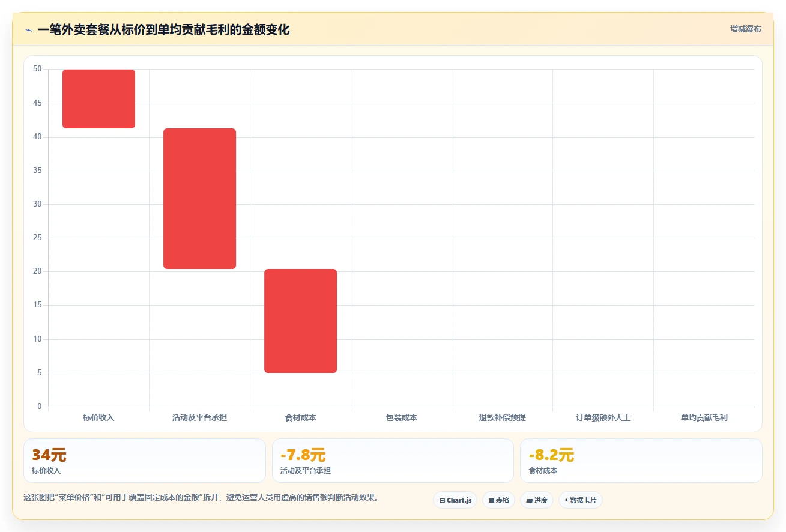Click the red 食材成本 waterfall bar

[301, 321]
